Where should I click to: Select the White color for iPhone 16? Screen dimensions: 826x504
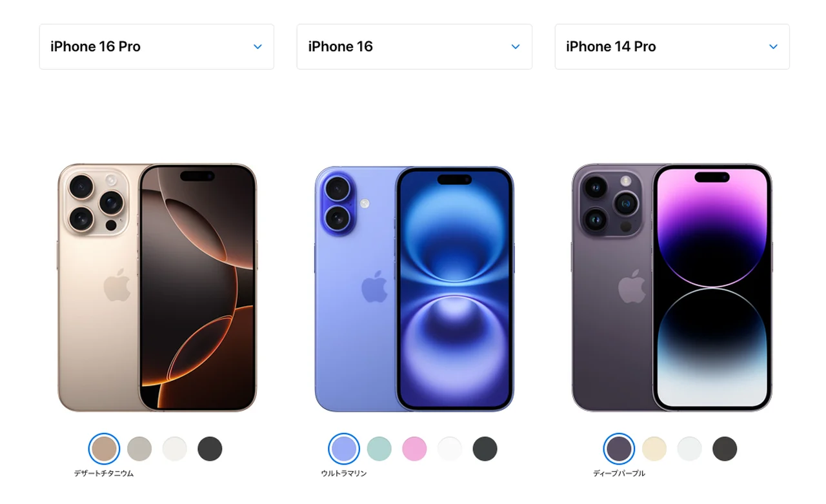click(x=450, y=449)
